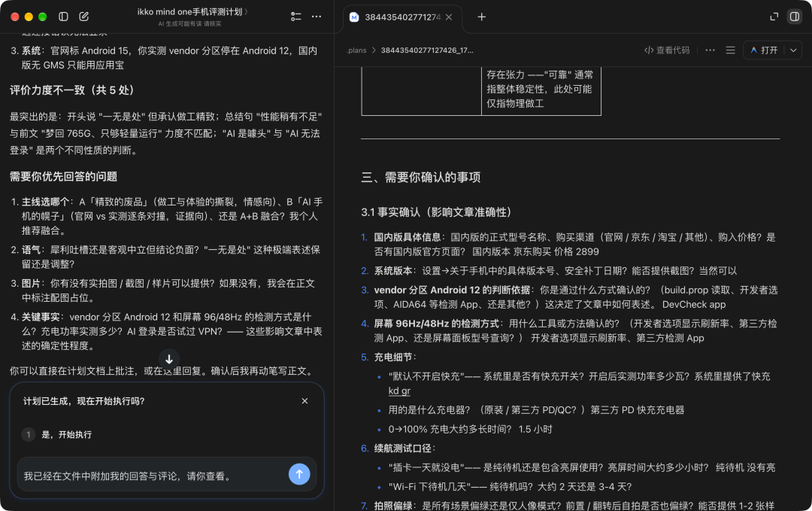
Task: Expand the 打开 dropdown arrow
Action: pyautogui.click(x=793, y=50)
